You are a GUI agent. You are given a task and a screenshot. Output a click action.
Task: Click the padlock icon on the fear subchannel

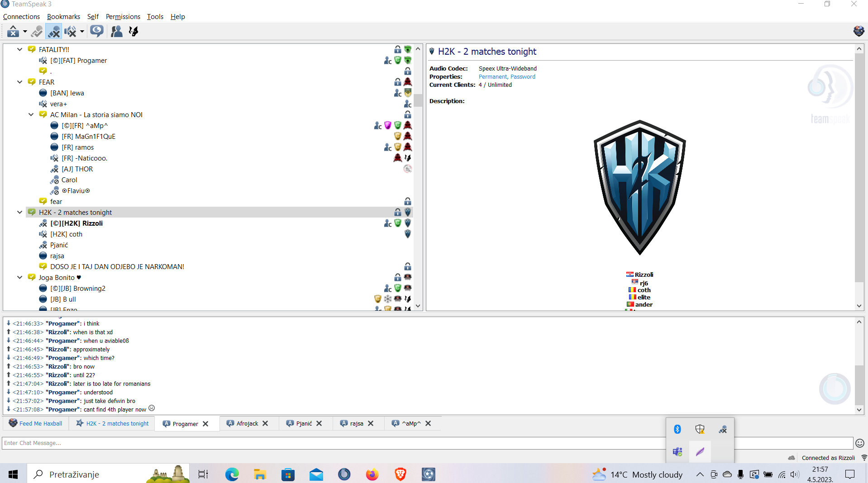pos(408,201)
